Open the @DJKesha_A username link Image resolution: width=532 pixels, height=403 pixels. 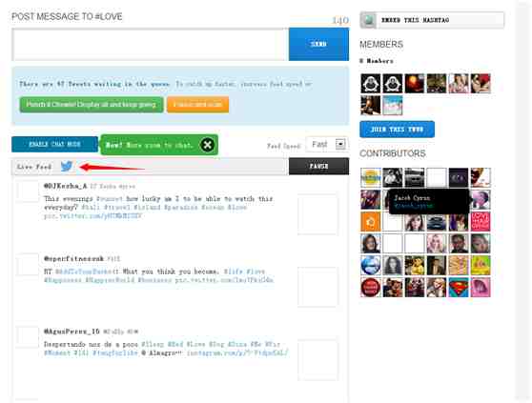coord(66,186)
